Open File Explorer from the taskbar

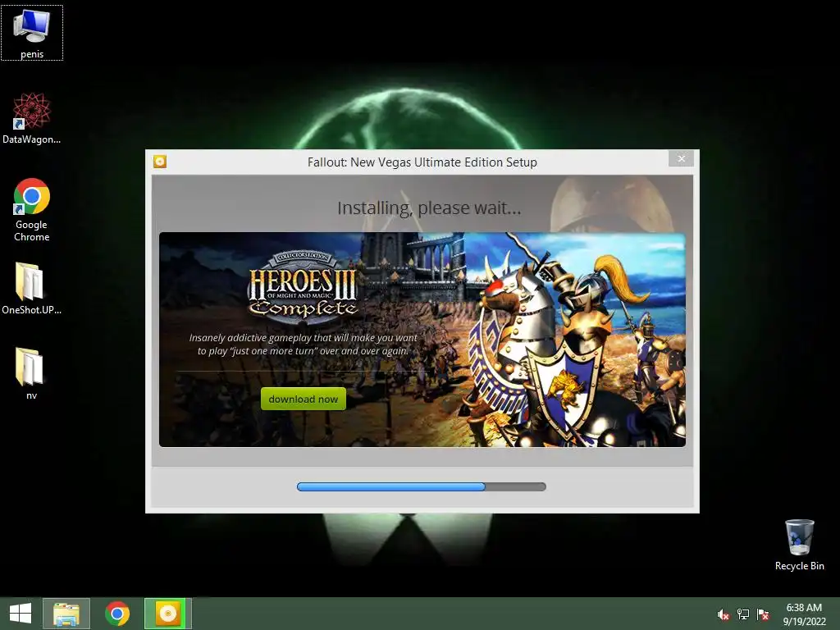(x=66, y=614)
